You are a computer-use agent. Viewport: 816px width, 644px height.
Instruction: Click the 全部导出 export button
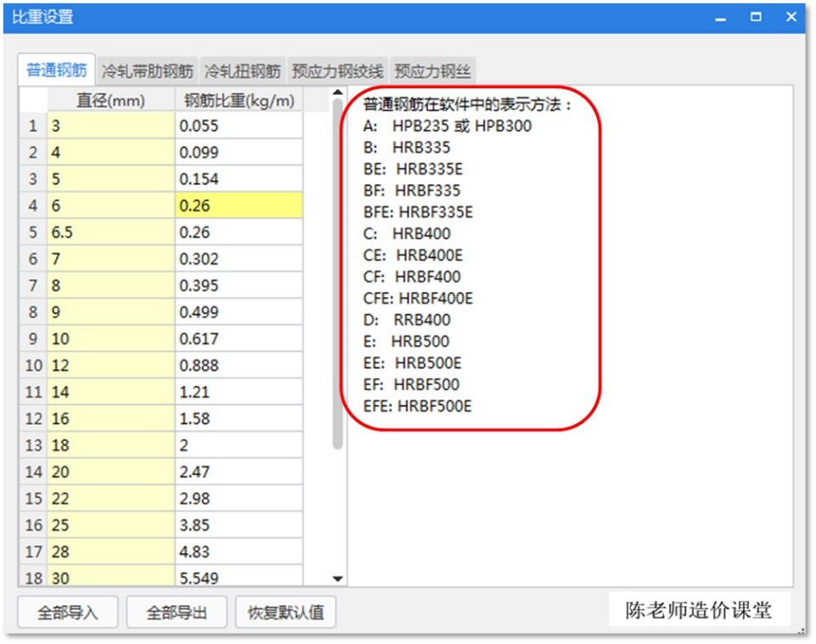176,611
